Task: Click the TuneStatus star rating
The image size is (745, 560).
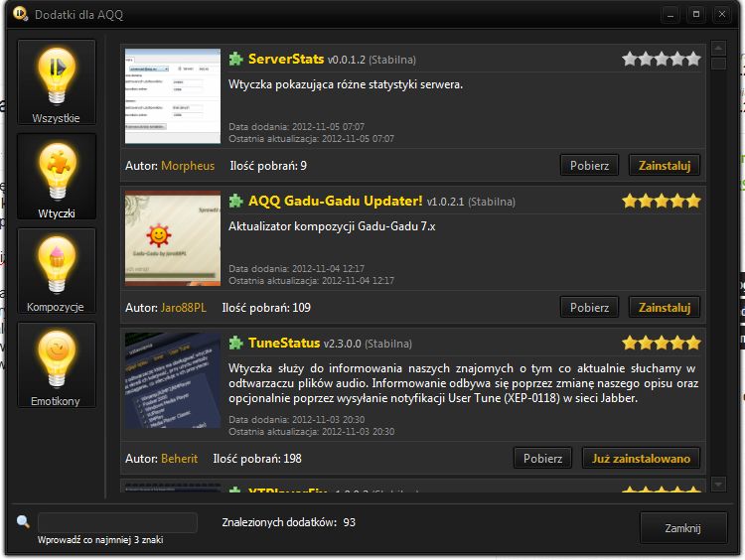Action: [x=662, y=343]
